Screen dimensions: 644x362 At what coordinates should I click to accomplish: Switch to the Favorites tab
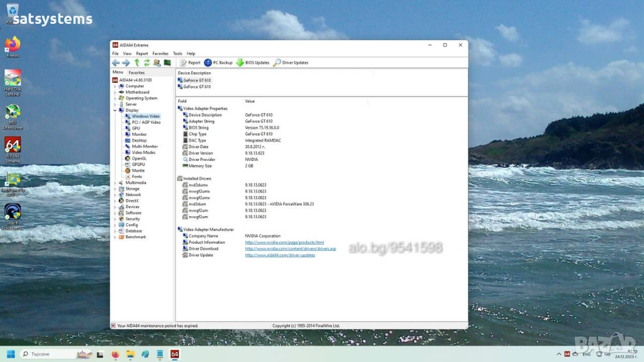(136, 73)
